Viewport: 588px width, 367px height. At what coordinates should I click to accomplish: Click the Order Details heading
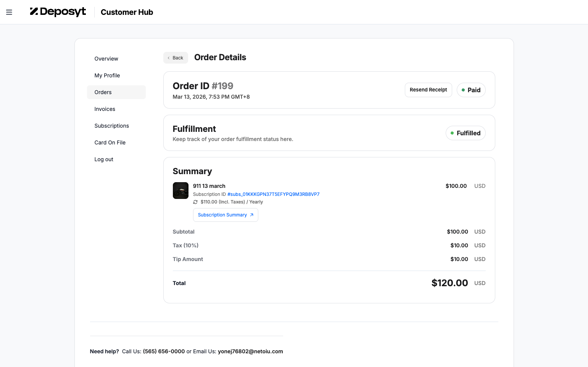[x=220, y=58]
